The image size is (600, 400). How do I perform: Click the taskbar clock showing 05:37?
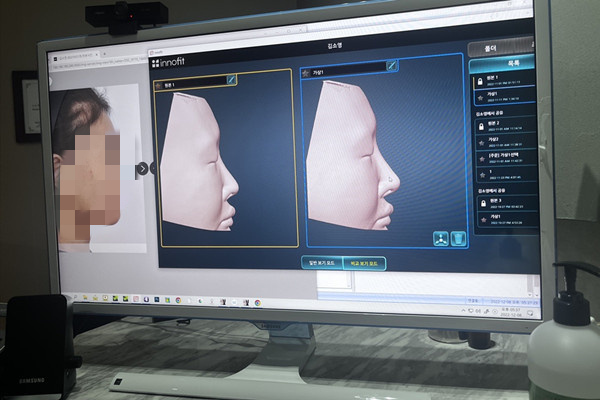pos(511,312)
